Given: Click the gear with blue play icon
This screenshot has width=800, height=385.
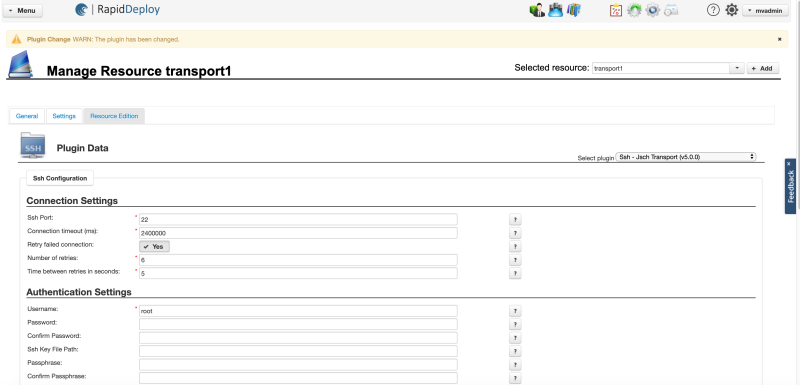Looking at the screenshot, I should [653, 10].
